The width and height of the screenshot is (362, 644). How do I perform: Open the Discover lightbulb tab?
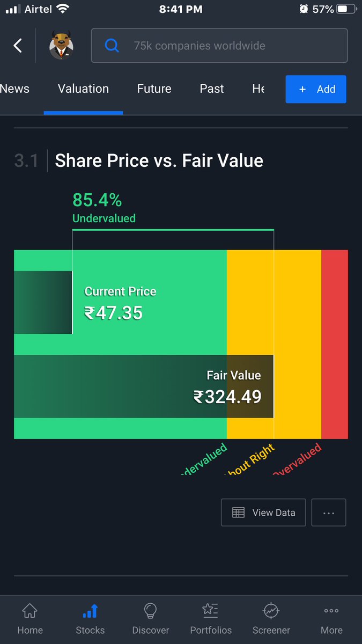tap(151, 618)
